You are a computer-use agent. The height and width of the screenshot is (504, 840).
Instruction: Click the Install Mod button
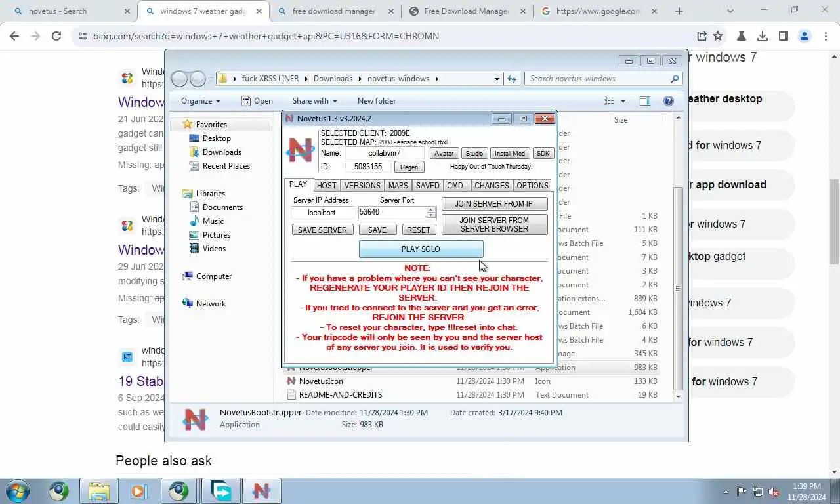510,154
